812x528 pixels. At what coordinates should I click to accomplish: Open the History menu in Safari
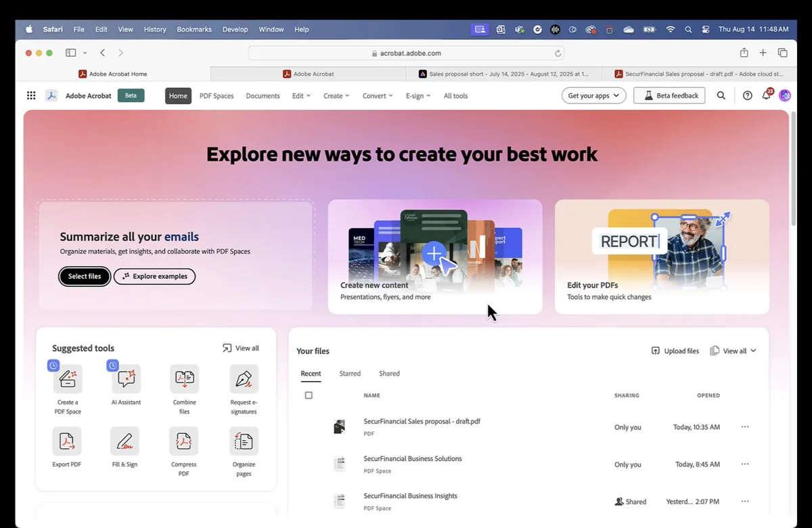click(x=155, y=29)
